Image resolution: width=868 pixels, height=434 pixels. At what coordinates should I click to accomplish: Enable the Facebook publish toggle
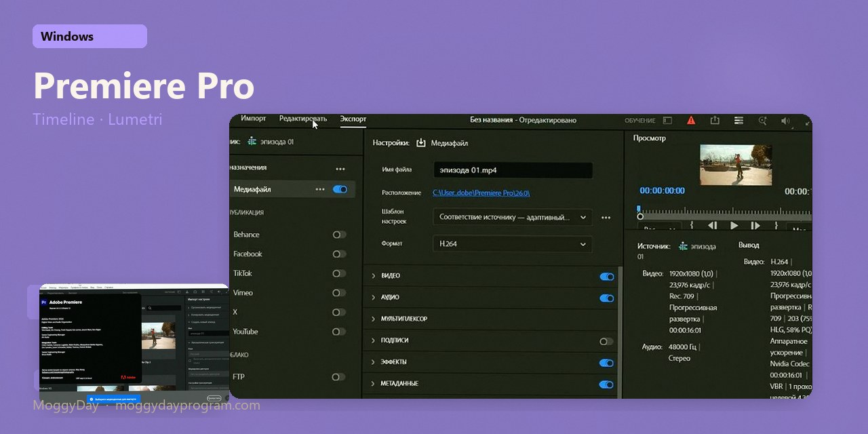(339, 254)
